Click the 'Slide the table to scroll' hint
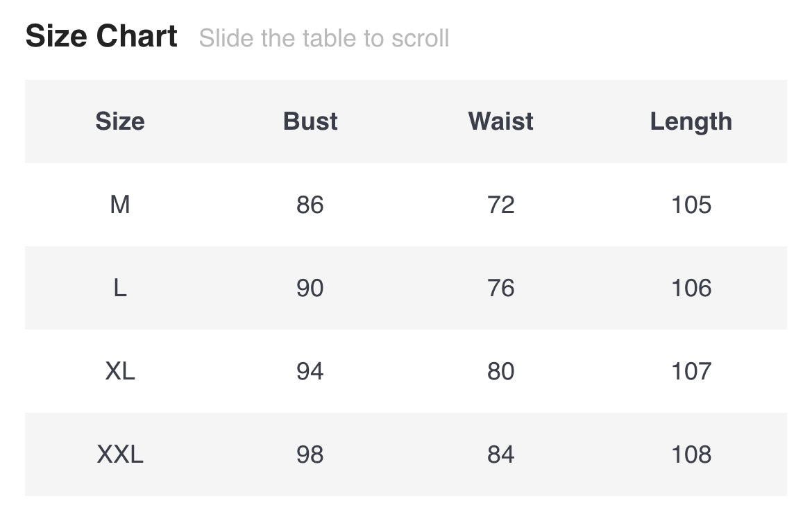Viewport: 812px width, 521px height. (x=324, y=38)
